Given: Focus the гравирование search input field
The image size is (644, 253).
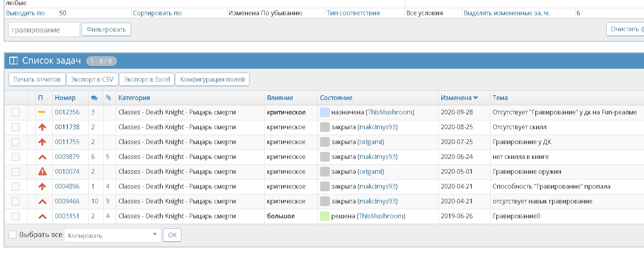Looking at the screenshot, I should [44, 30].
